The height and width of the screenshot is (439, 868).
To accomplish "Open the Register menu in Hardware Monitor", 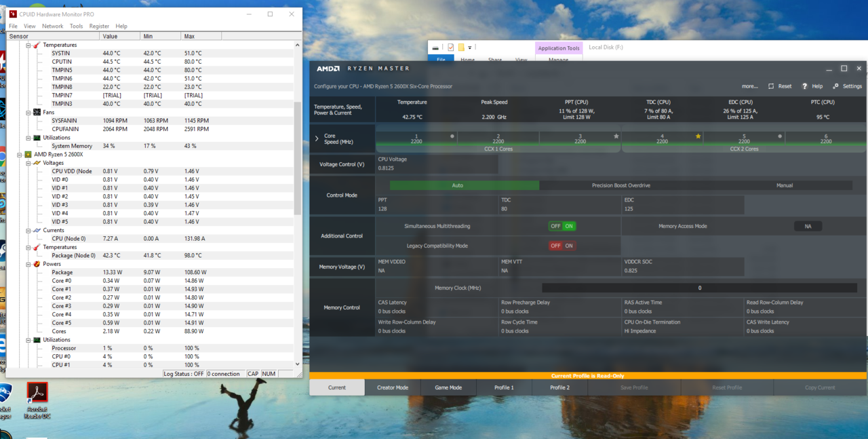I will [x=99, y=26].
